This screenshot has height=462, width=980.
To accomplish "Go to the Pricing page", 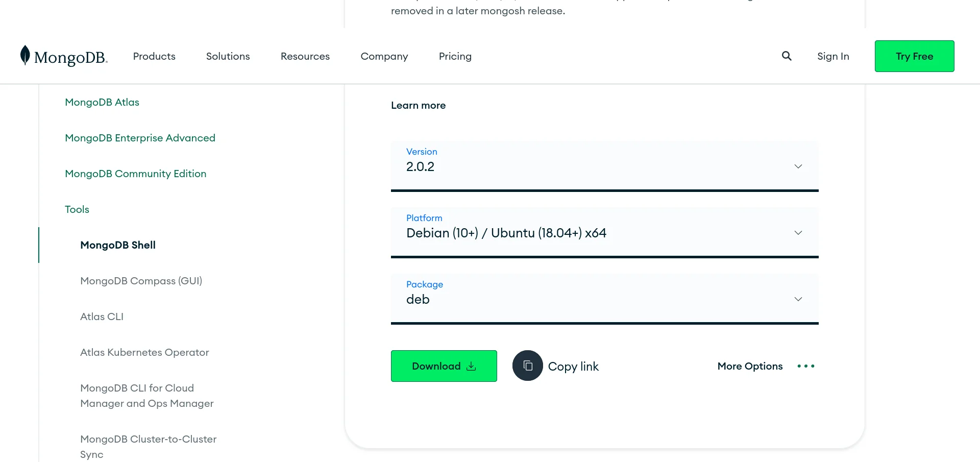I will point(455,56).
